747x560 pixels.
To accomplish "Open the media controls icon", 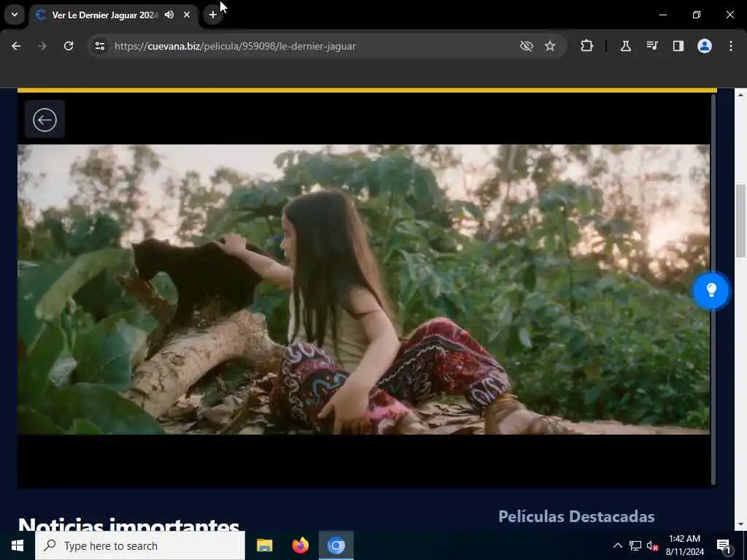I will [652, 46].
